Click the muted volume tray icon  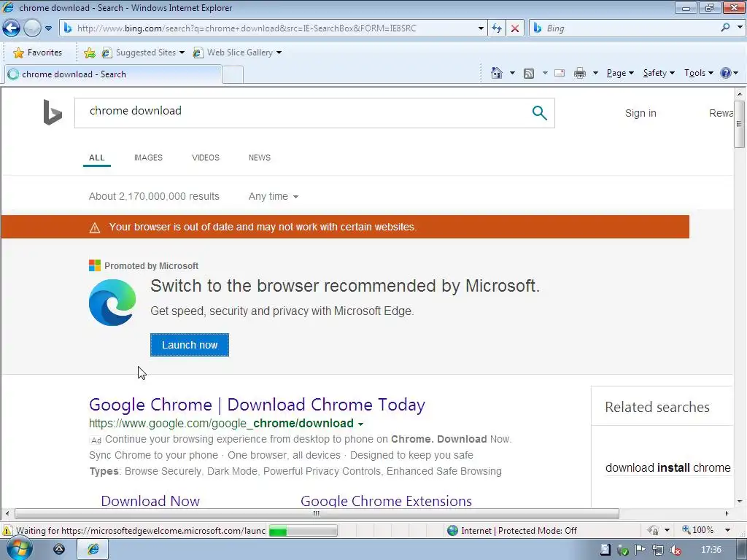coord(675,550)
